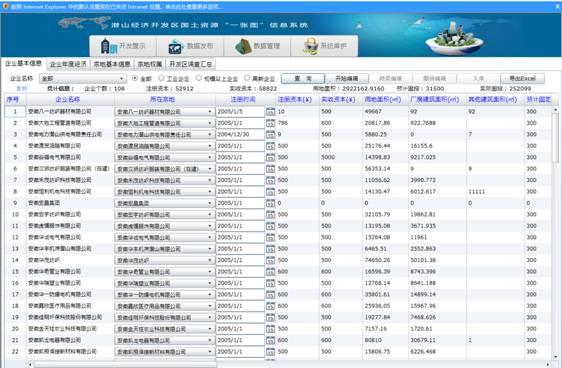Screen dimensions: 562x368
Task: Click the Internet Explorer info bar shield icon
Action: 5,6
